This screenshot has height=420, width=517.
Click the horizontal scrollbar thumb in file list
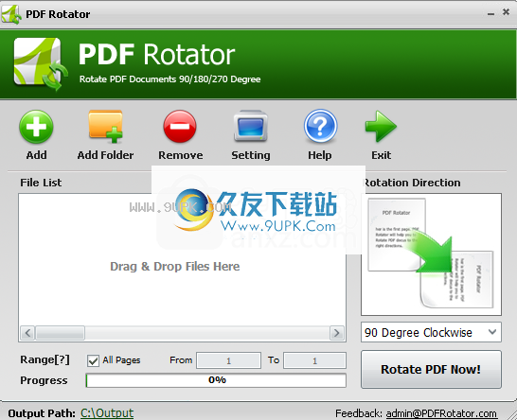pyautogui.click(x=60, y=333)
